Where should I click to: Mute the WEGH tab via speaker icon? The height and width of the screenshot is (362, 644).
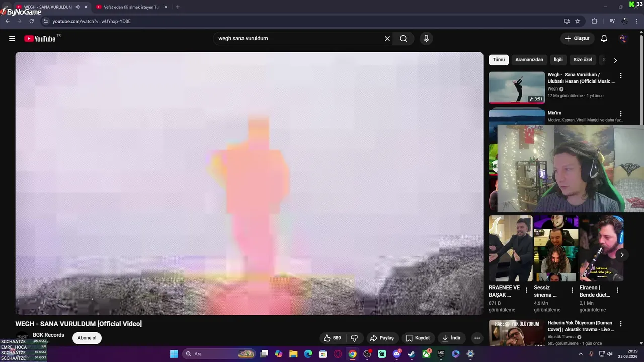coord(78,7)
